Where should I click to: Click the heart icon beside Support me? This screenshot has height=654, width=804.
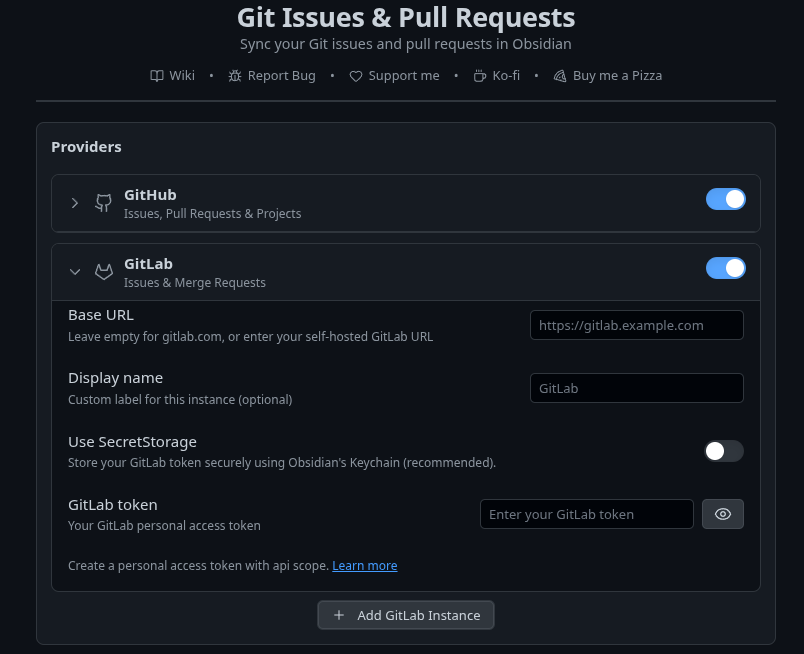pos(356,76)
